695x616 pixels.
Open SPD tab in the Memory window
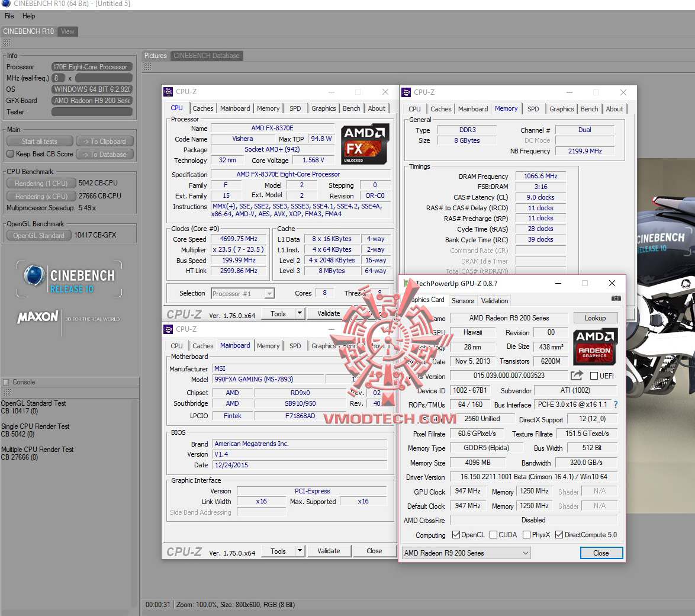point(533,108)
